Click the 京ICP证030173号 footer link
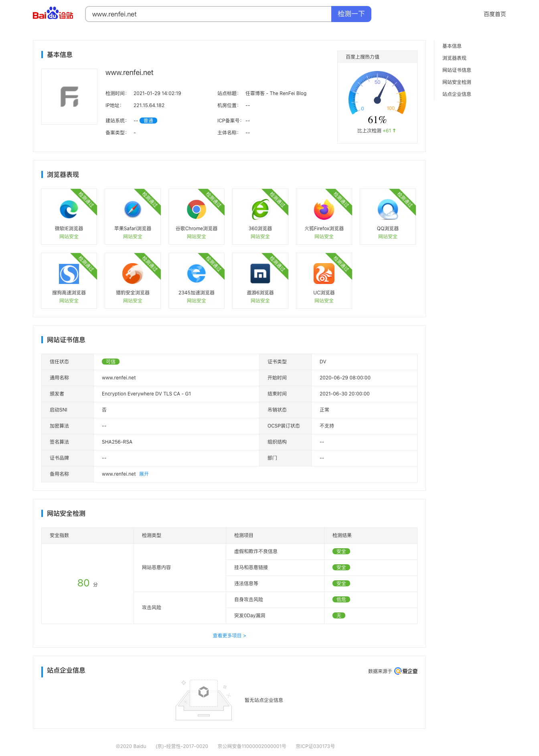The height and width of the screenshot is (756, 539). click(315, 746)
